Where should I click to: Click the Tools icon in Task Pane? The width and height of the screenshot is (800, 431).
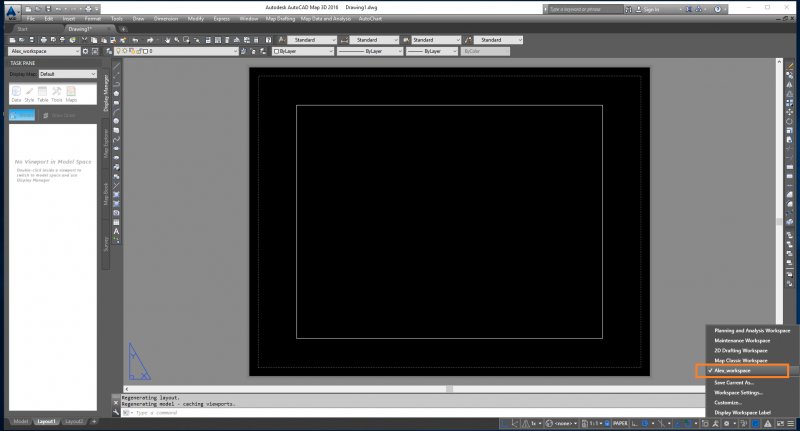pos(57,94)
